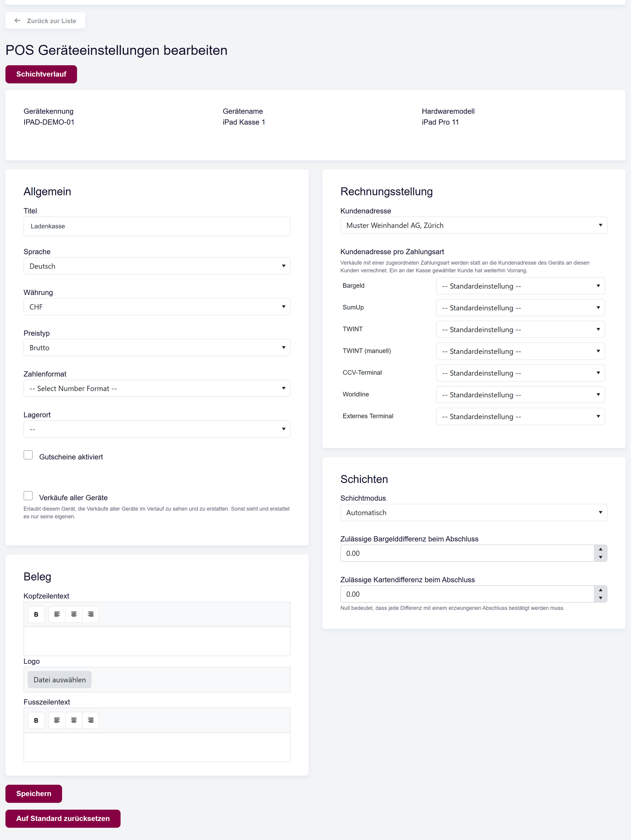
Task: Open Bargeld customer address dropdown
Action: coord(520,286)
